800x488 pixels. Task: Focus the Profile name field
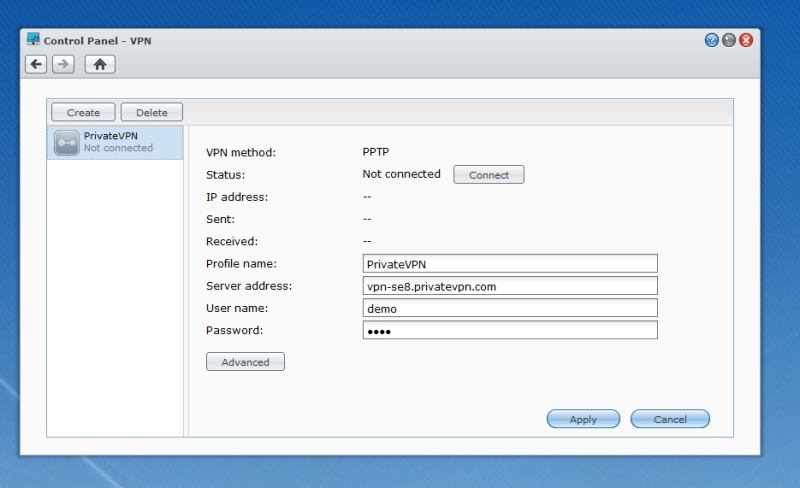[x=510, y=264]
